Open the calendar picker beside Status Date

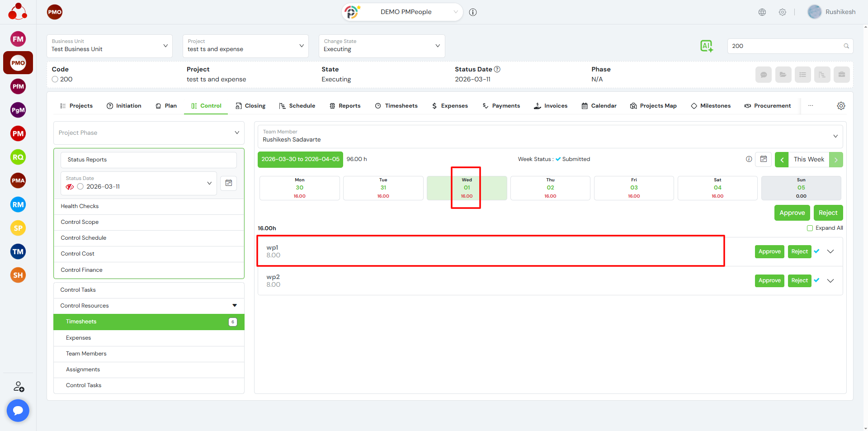point(229,183)
